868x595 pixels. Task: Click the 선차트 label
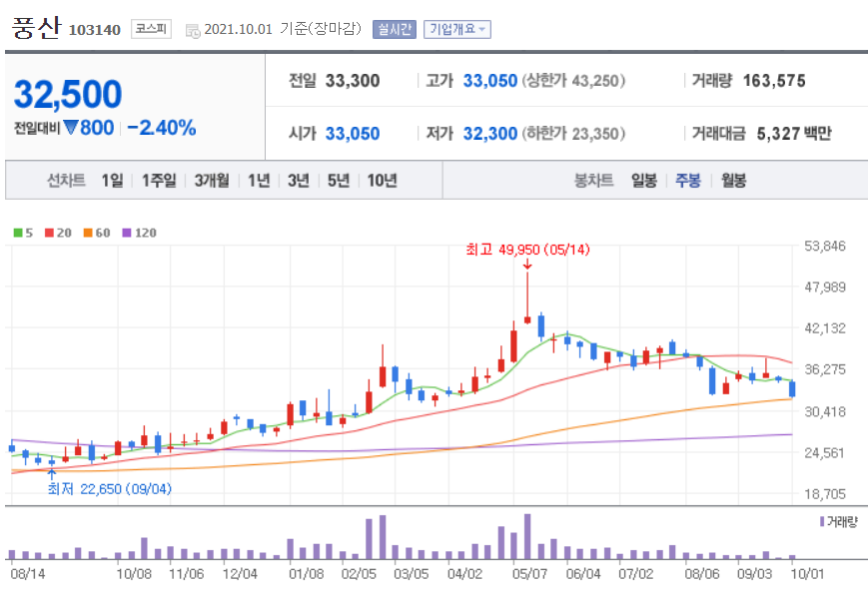66,181
